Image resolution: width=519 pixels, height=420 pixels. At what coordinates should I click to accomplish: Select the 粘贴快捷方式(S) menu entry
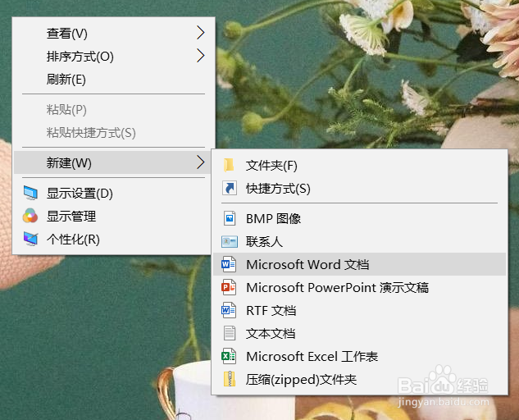pos(113,133)
